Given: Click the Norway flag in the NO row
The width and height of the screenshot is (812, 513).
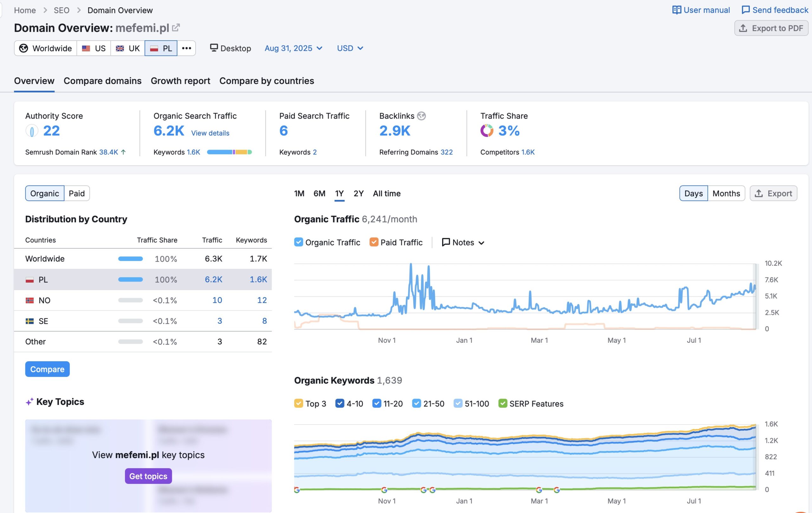Looking at the screenshot, I should 30,300.
